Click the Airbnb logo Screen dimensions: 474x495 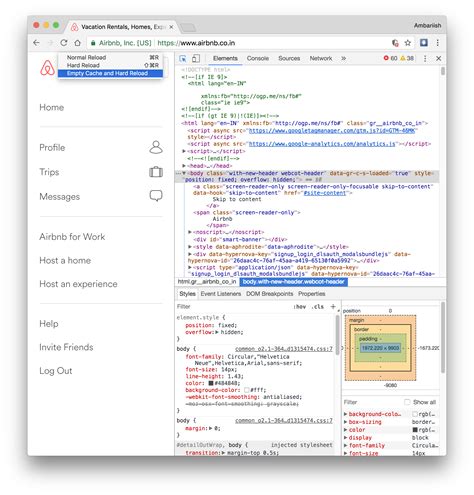(x=47, y=68)
